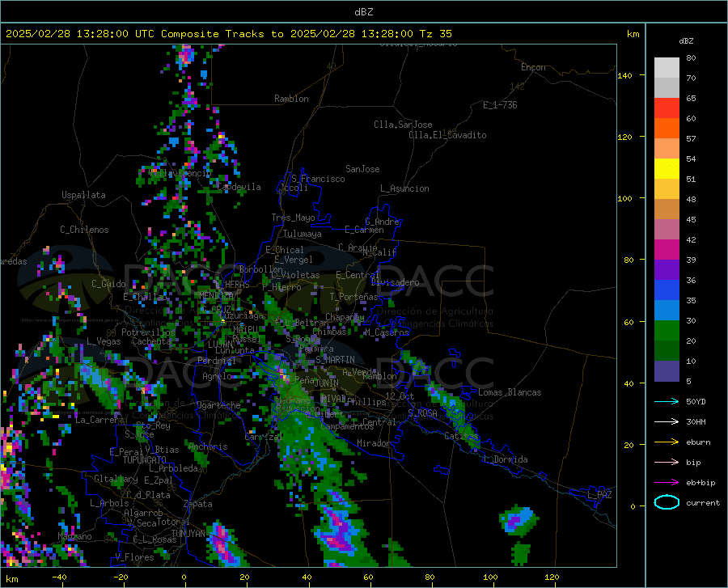Click the 'Tulumaya' place label

303,234
